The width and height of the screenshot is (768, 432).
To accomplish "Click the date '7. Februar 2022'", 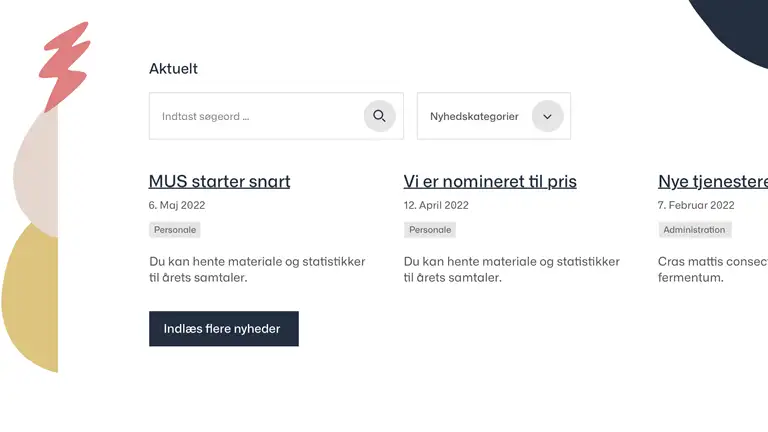I will [696, 205].
